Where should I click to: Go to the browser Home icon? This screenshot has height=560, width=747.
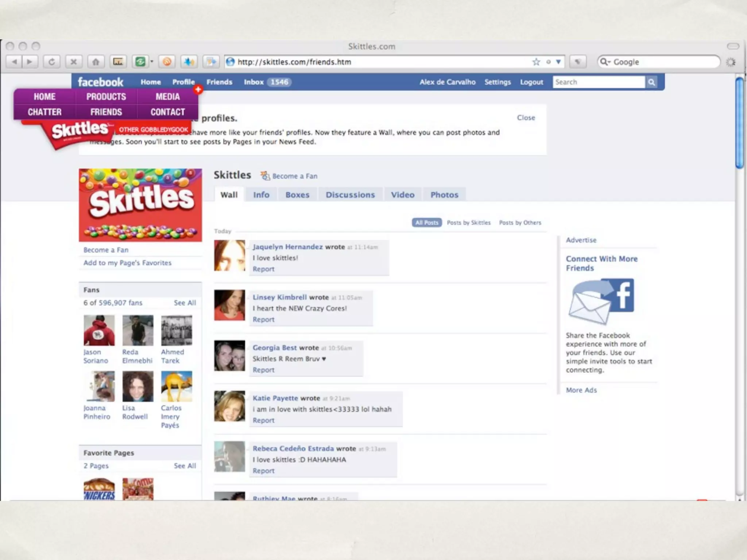tap(96, 62)
